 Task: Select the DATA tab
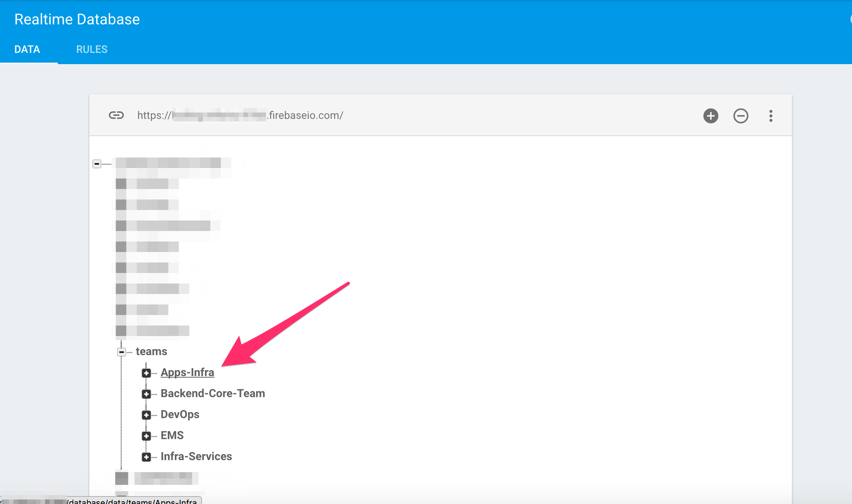click(27, 49)
